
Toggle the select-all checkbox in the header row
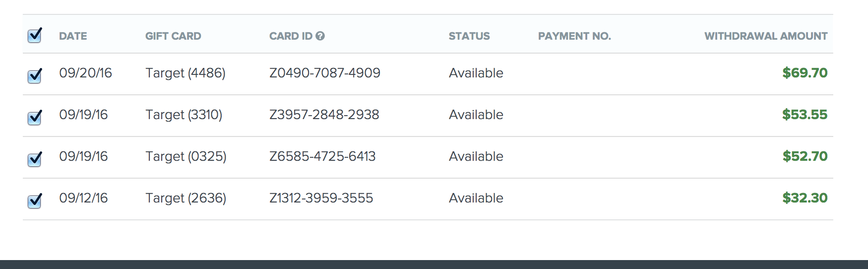pyautogui.click(x=34, y=36)
